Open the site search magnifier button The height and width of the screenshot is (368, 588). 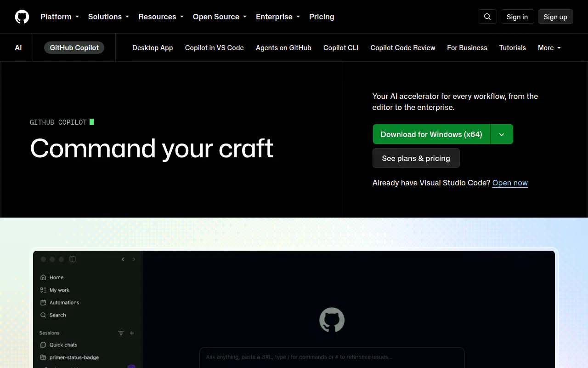[x=487, y=17]
